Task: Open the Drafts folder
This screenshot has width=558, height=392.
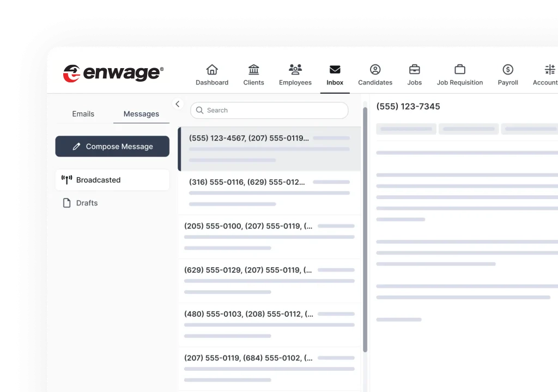Action: click(x=87, y=203)
